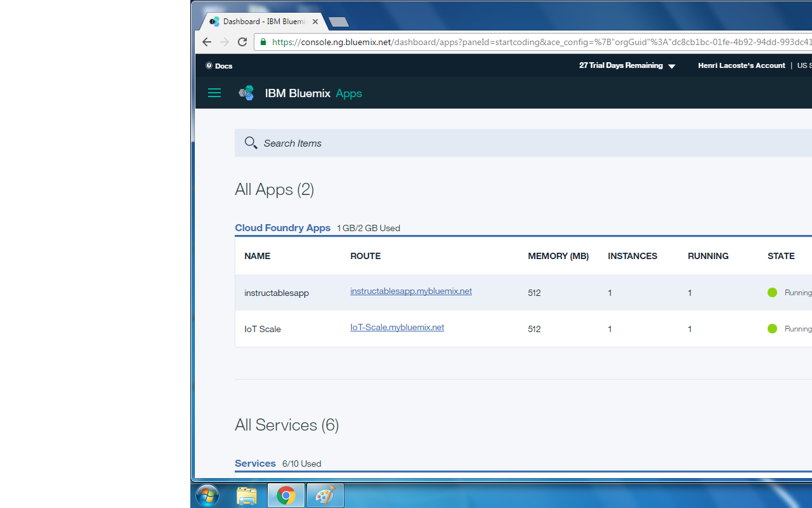Click the All Services (6) heading
Screen dimensions: 812x508
coord(287,425)
